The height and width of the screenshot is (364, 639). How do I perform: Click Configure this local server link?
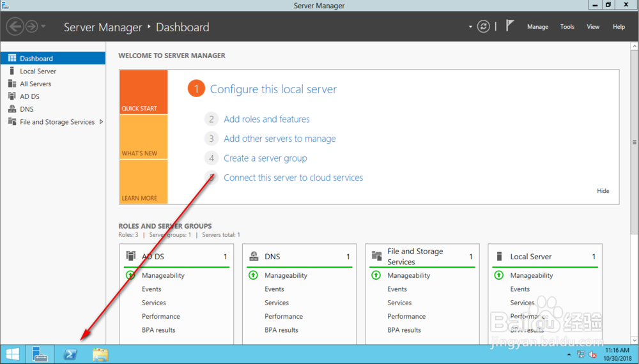pos(273,89)
